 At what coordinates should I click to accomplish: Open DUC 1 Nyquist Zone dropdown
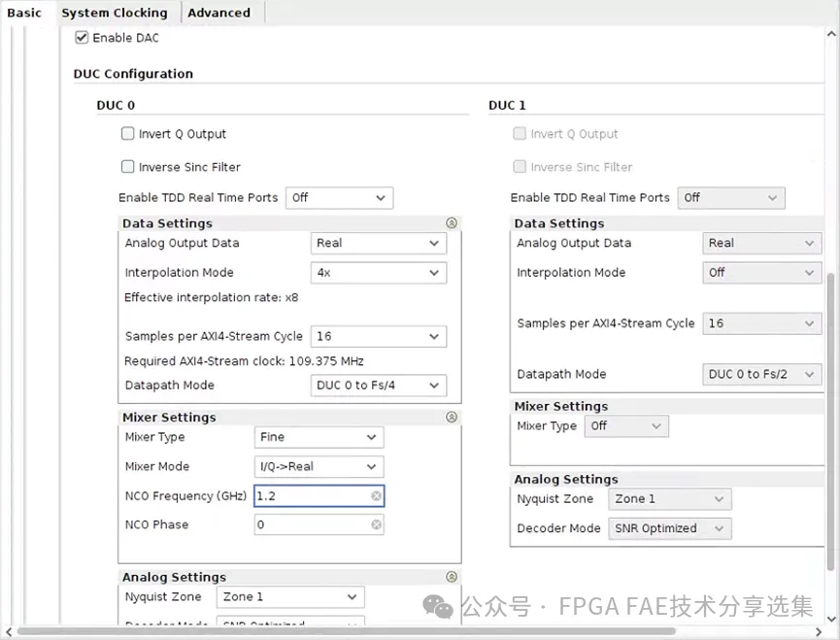[x=669, y=499]
